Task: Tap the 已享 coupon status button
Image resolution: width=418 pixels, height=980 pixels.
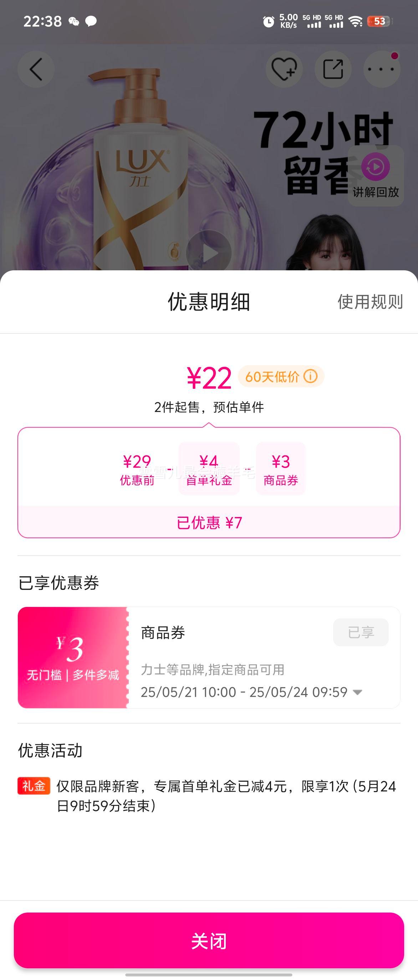Action: tap(361, 632)
